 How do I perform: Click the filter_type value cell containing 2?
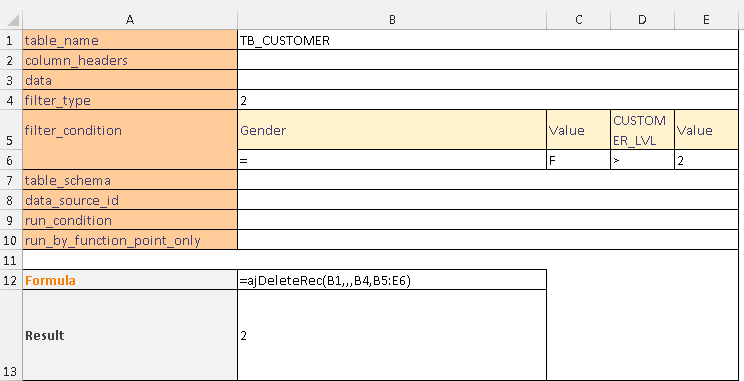(x=488, y=100)
